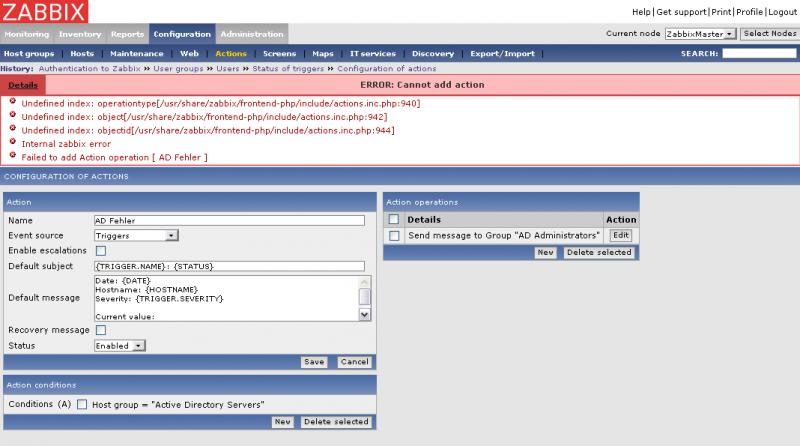Go to Actions submenu

pyautogui.click(x=231, y=54)
